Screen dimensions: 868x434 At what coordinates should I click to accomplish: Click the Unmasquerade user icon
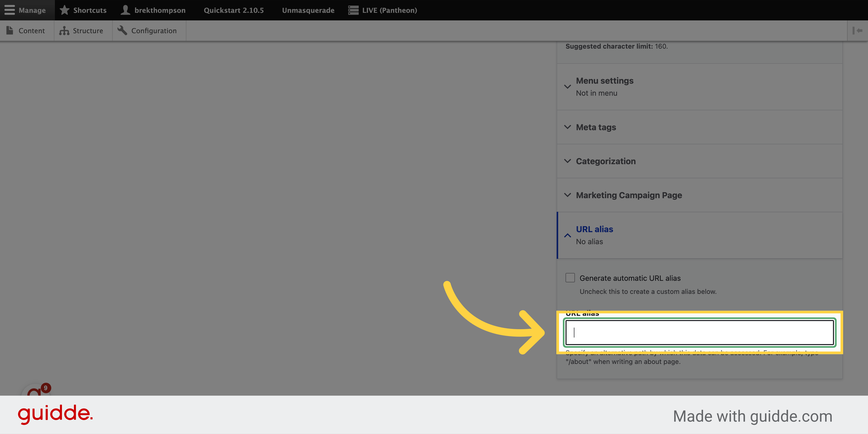pos(308,10)
